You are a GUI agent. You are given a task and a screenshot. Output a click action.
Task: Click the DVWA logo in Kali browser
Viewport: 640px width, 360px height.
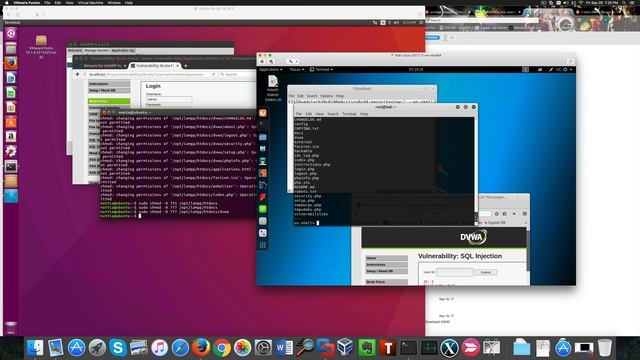pyautogui.click(x=473, y=237)
